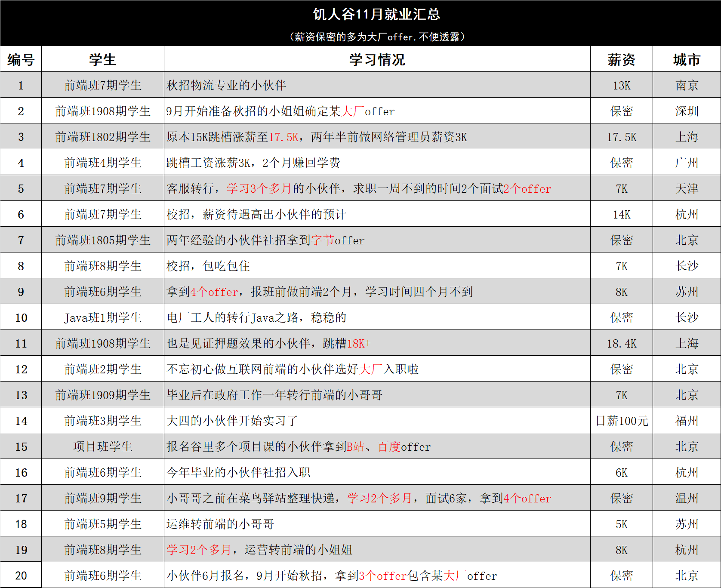This screenshot has width=721, height=588.
Task: Select the 客服转行 description cell
Action: pos(377,188)
